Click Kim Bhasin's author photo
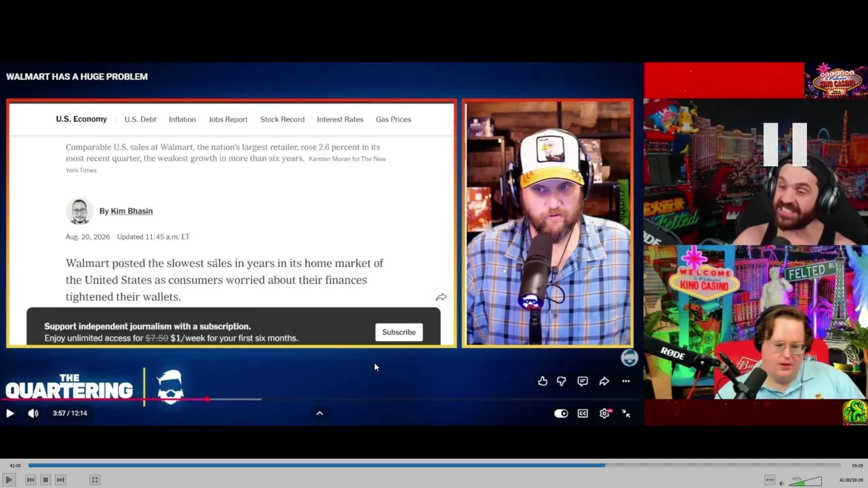This screenshot has width=868, height=488. [x=79, y=211]
